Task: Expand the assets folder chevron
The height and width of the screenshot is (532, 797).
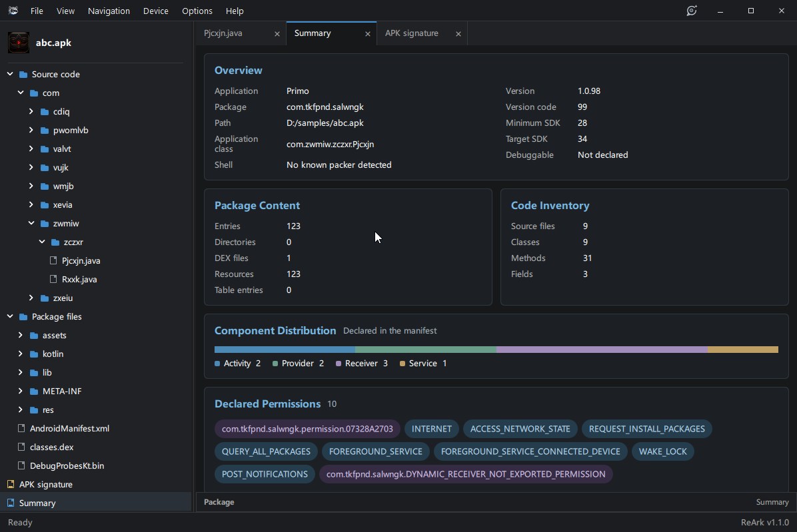Action: click(21, 335)
